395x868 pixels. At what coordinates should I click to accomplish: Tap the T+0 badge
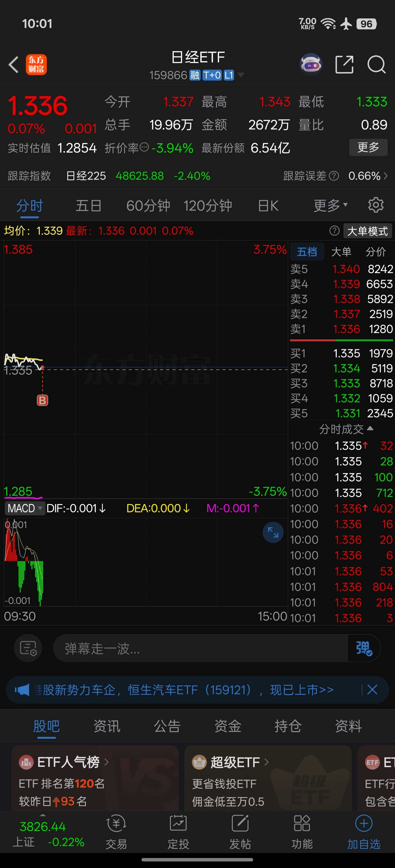tap(212, 75)
